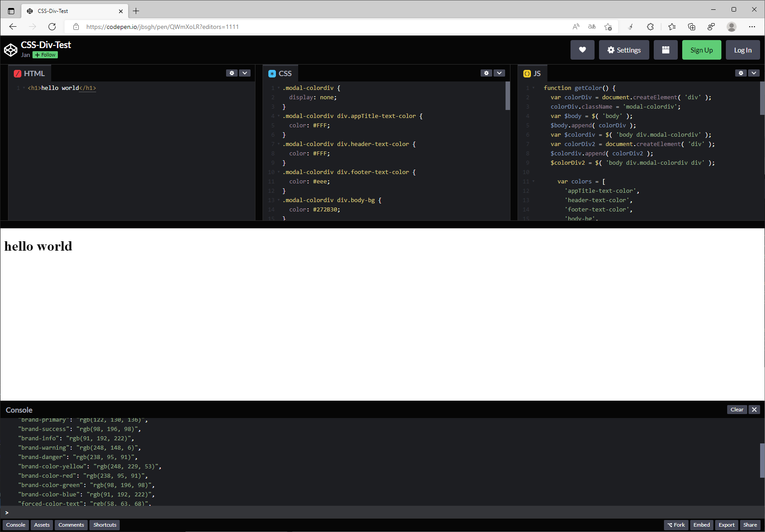Collapse the JS editor via its chevron
This screenshot has height=532, width=765.
[754, 73]
